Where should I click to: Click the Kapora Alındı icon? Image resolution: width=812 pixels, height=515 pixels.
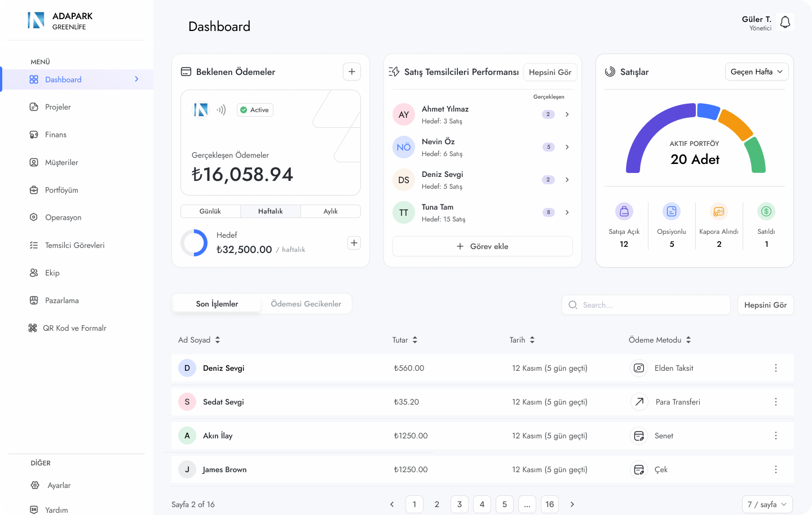pyautogui.click(x=718, y=211)
